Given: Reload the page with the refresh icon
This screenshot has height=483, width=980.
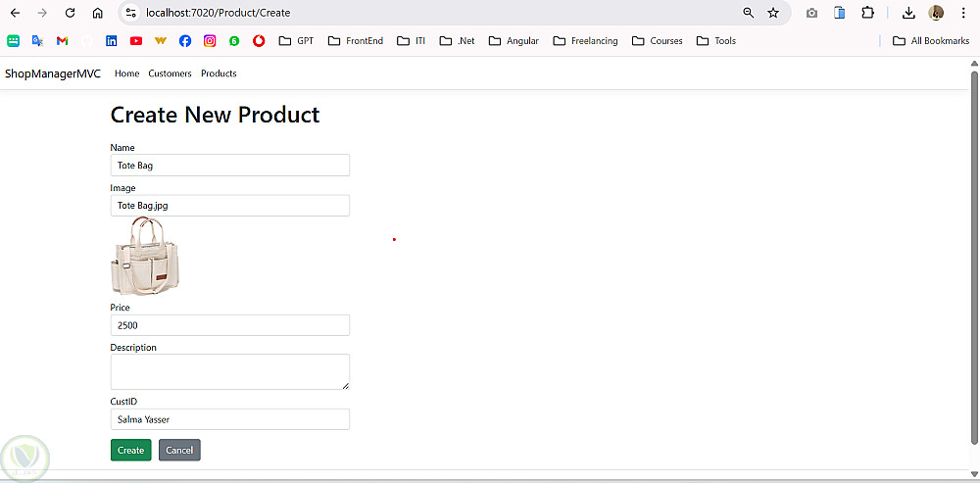Looking at the screenshot, I should point(70,13).
